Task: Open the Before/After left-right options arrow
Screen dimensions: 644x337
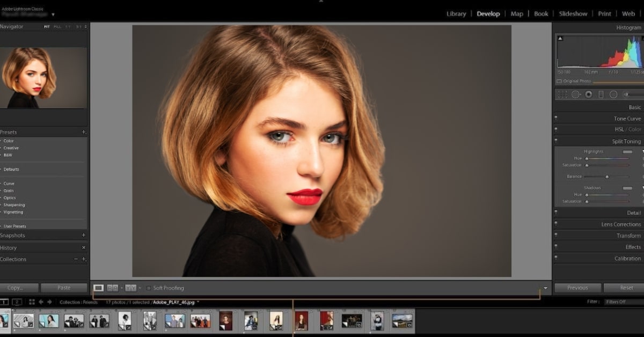Action: (121, 288)
